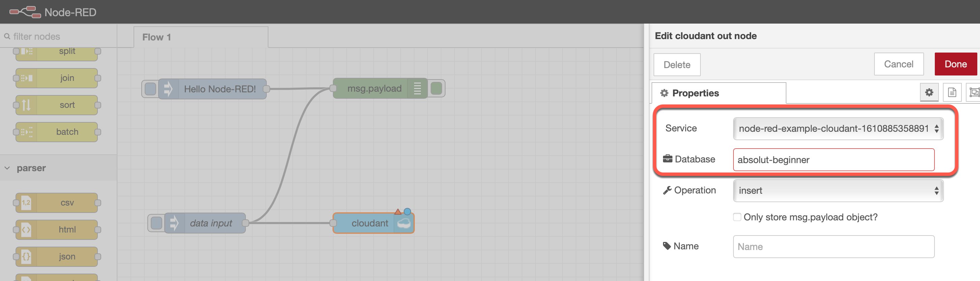Click the Cancel button
Screen dimensions: 980x281
click(x=899, y=64)
